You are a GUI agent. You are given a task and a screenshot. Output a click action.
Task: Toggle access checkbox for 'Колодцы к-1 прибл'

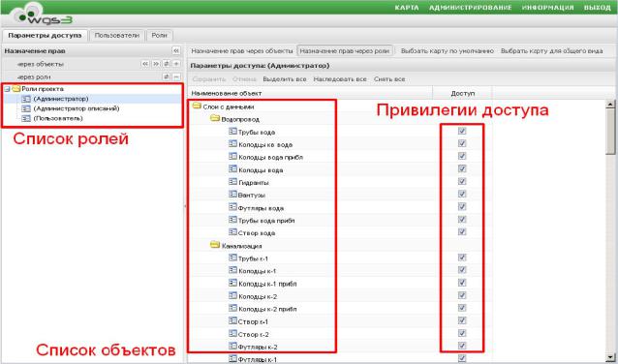click(462, 283)
